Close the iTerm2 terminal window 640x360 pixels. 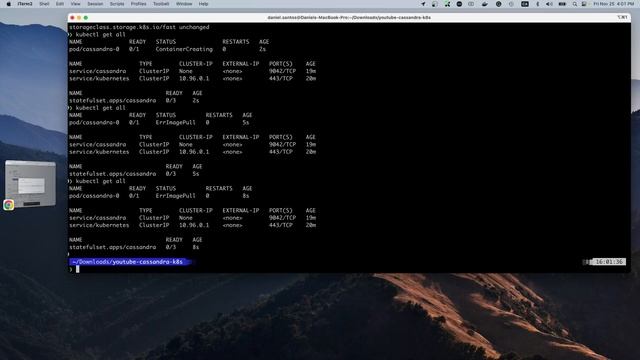point(73,18)
